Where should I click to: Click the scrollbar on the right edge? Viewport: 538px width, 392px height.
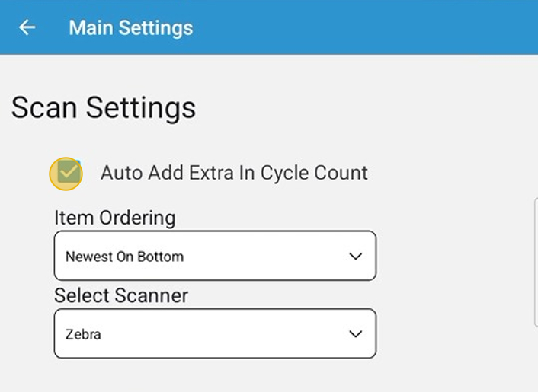tap(536, 263)
